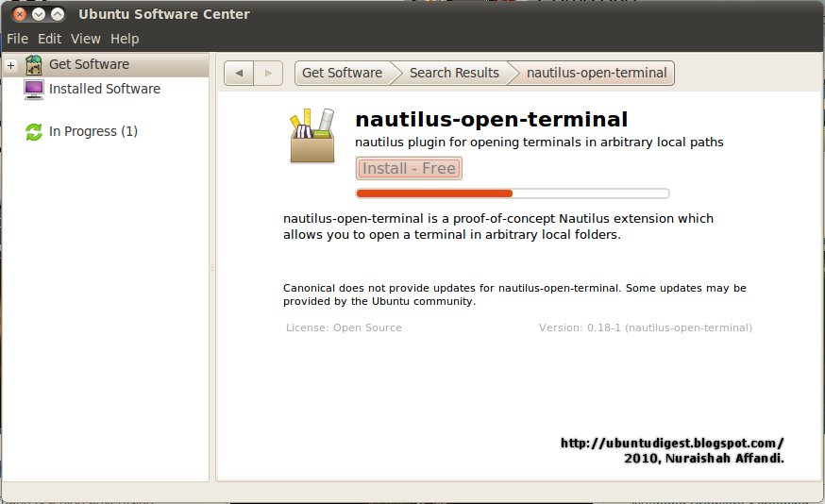
Task: Click the orange installation progress bar
Action: point(513,193)
